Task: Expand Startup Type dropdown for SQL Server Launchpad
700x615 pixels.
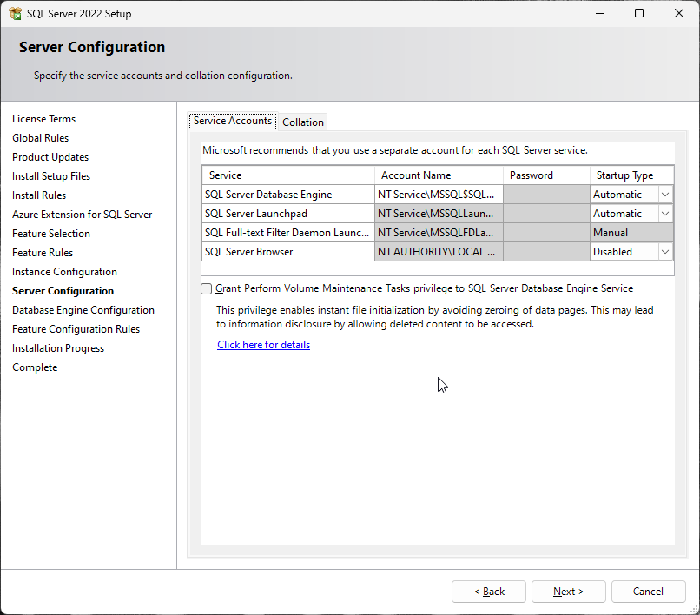Action: tap(664, 214)
